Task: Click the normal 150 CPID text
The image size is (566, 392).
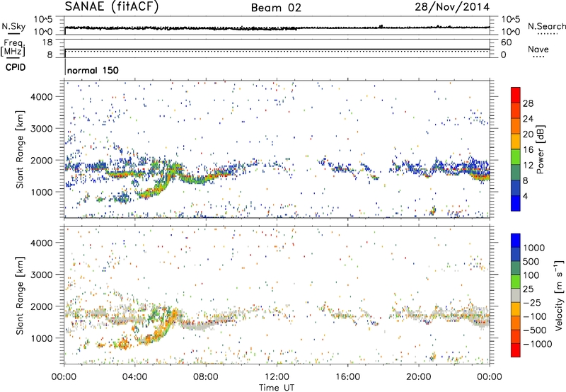Action: [x=93, y=70]
